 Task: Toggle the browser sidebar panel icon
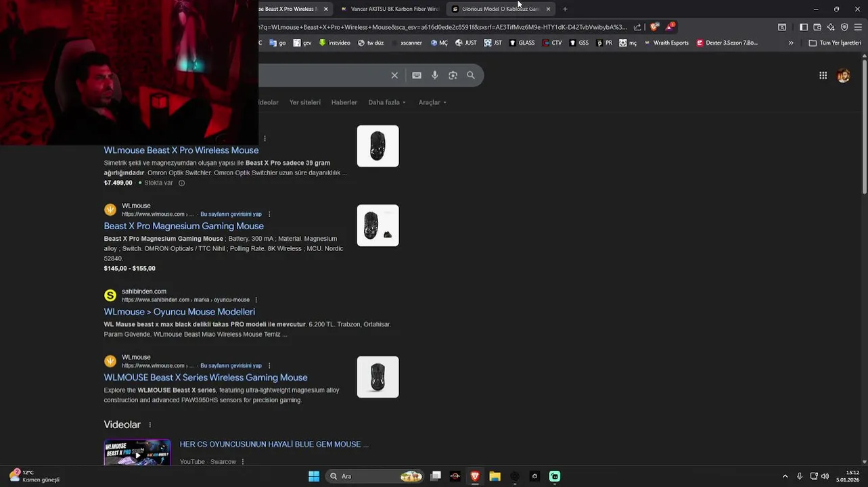coord(803,27)
